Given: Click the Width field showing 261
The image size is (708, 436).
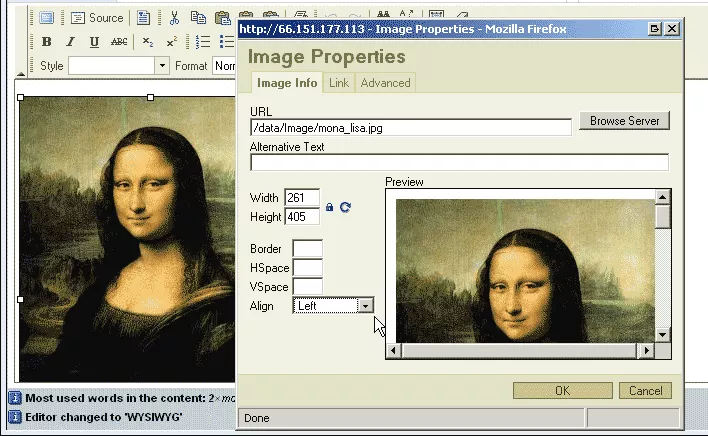Looking at the screenshot, I should pos(302,198).
